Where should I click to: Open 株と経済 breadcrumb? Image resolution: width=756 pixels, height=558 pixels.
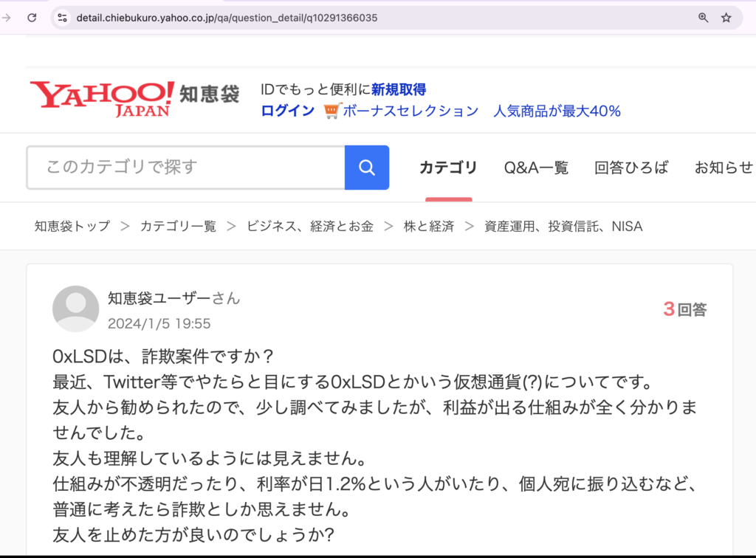[x=429, y=226]
